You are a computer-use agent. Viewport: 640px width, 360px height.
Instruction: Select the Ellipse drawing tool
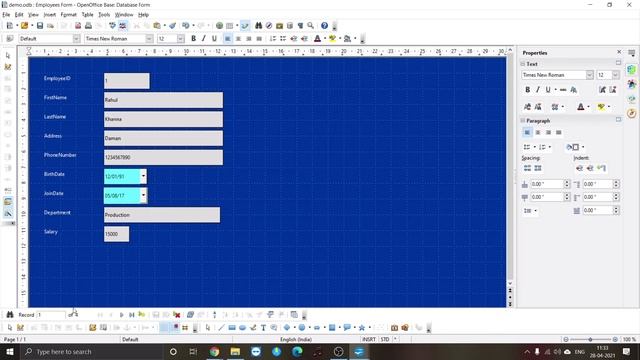click(x=242, y=328)
